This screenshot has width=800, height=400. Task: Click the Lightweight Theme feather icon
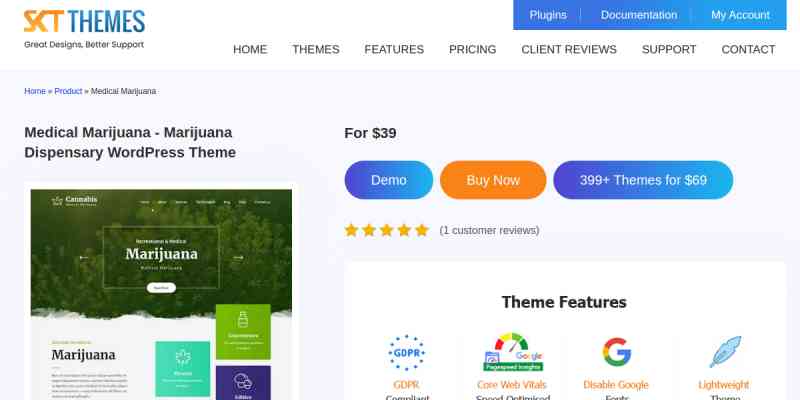pos(724,352)
